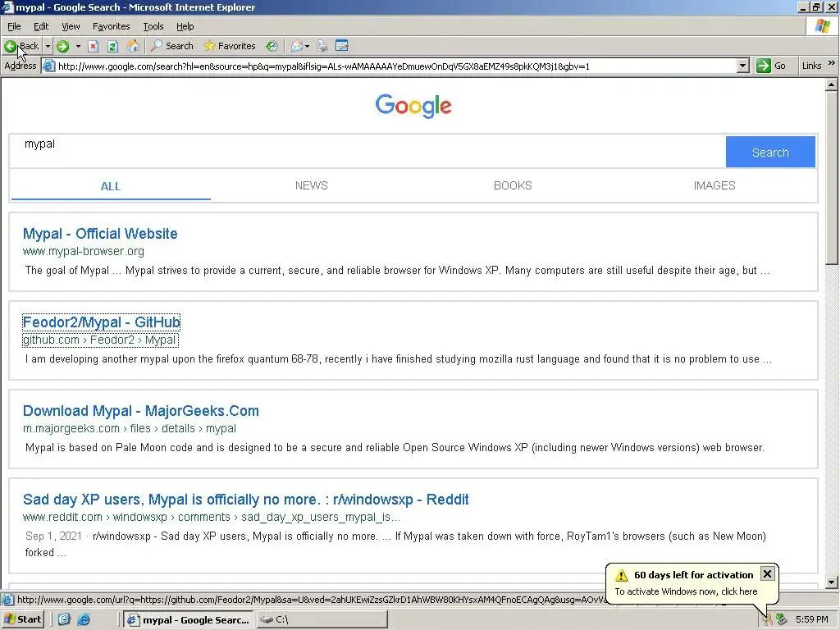Click Show Desktop quick launch icon
This screenshot has width=840, height=630.
(x=64, y=619)
